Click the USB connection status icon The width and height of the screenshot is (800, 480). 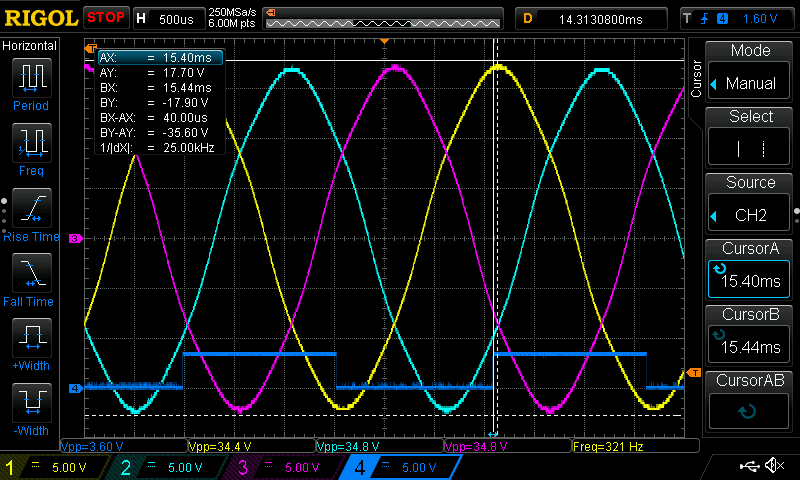click(749, 465)
